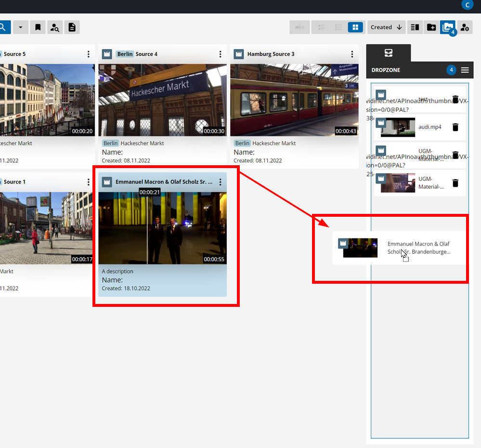481x448 pixels.
Task: Click the person search icon
Action: click(55, 27)
